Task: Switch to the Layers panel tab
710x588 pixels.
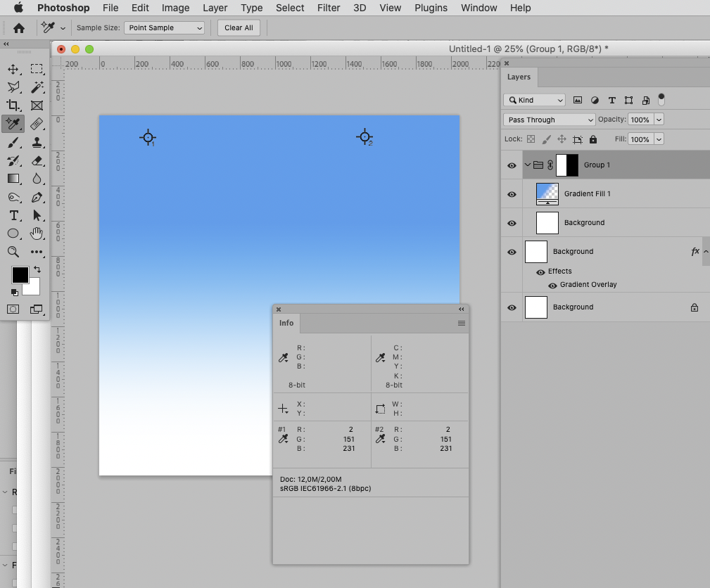Action: pyautogui.click(x=519, y=77)
